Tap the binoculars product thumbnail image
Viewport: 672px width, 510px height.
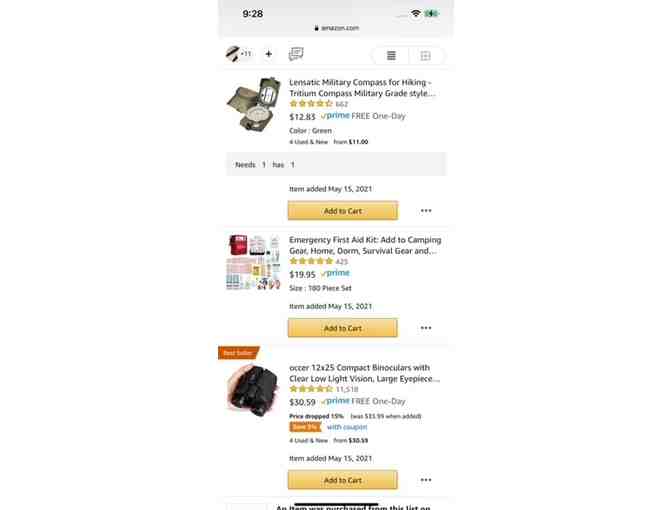click(x=253, y=390)
